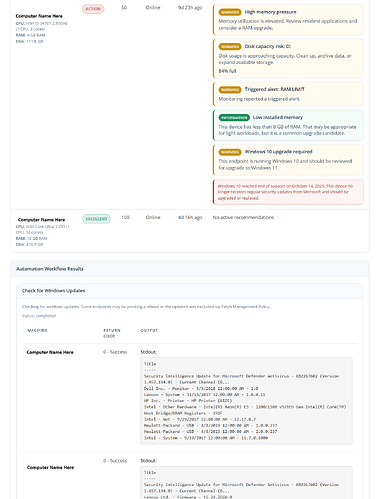Open the 'Triggered alert: RAM LIMIT' warning
386x499 pixels.
pos(274,89)
